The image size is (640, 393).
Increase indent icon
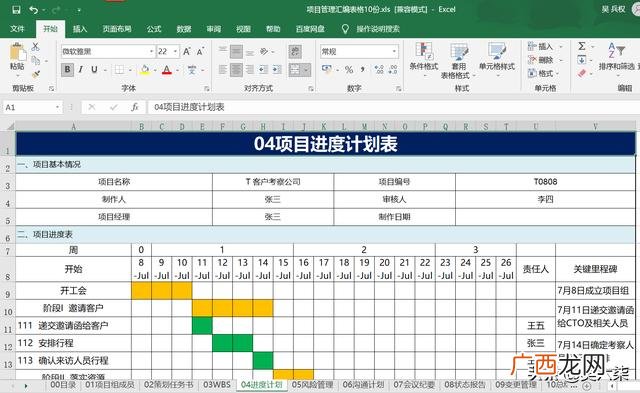pos(277,70)
